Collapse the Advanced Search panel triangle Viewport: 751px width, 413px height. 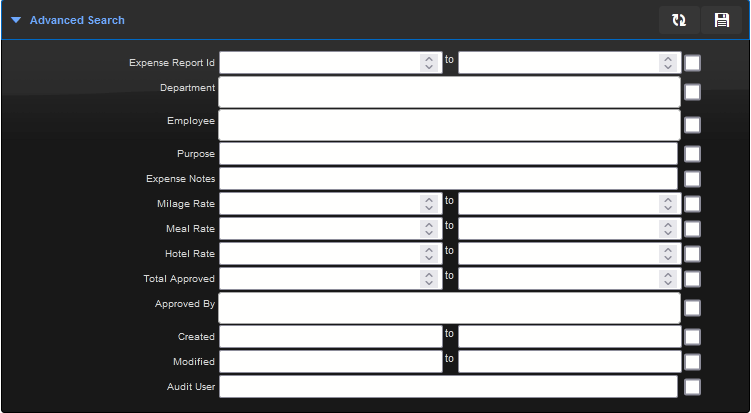pyautogui.click(x=16, y=20)
